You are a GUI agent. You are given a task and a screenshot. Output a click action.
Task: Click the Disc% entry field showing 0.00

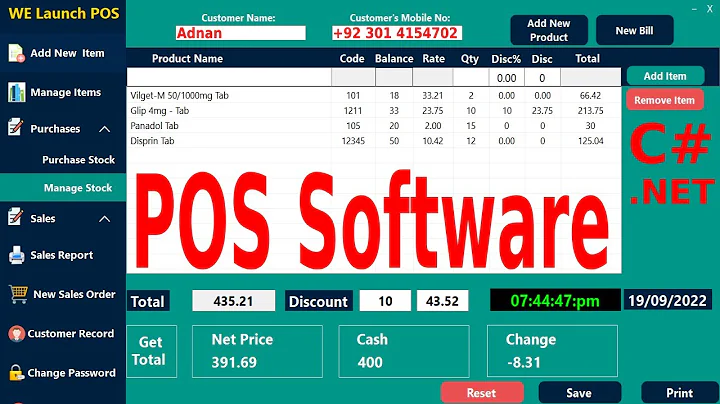507,78
